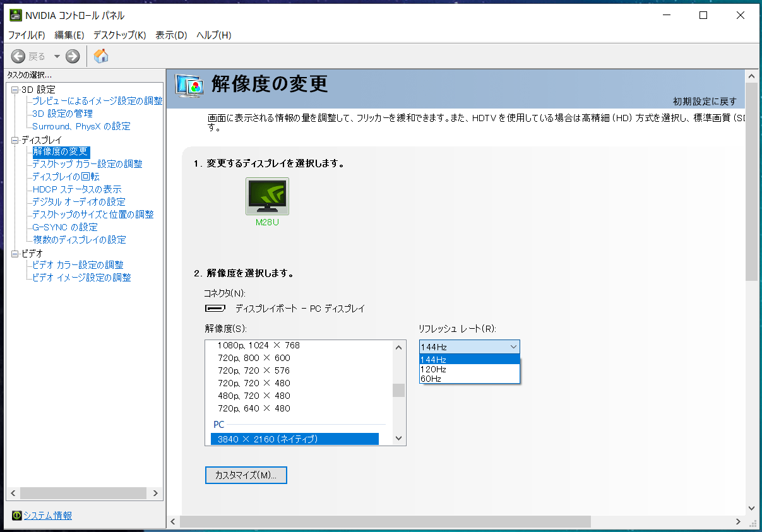Collapse the ビデオ tree node
This screenshot has height=532, width=762.
pos(15,254)
